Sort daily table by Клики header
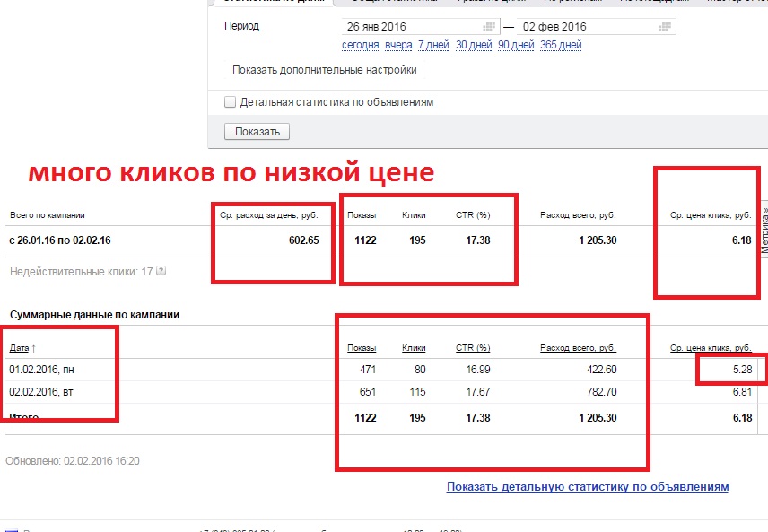This screenshot has width=768, height=532. click(414, 348)
